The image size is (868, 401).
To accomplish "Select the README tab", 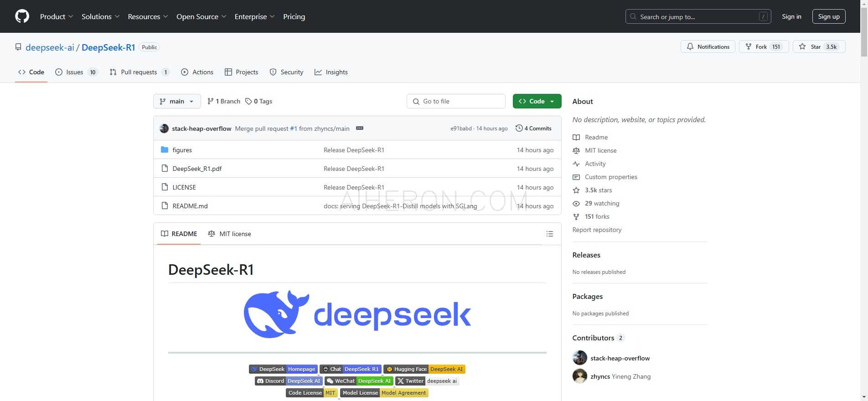I will (x=179, y=234).
